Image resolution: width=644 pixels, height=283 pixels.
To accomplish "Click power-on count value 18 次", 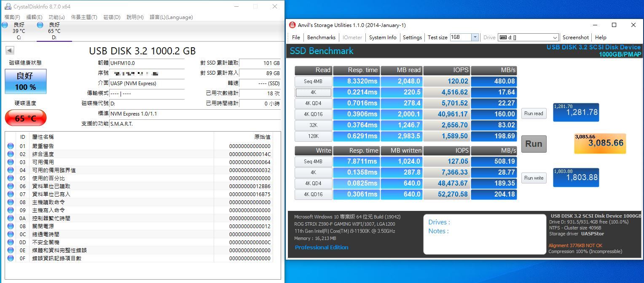I will point(260,94).
